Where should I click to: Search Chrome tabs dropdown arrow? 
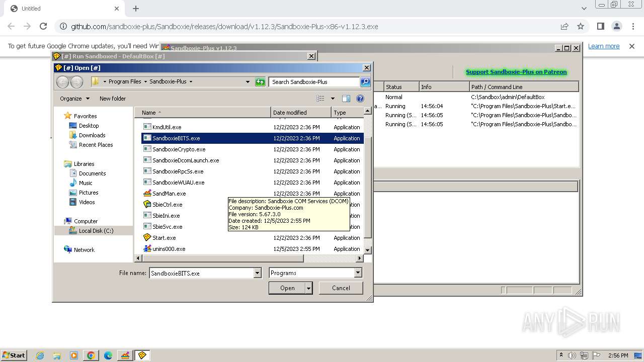tap(584, 9)
